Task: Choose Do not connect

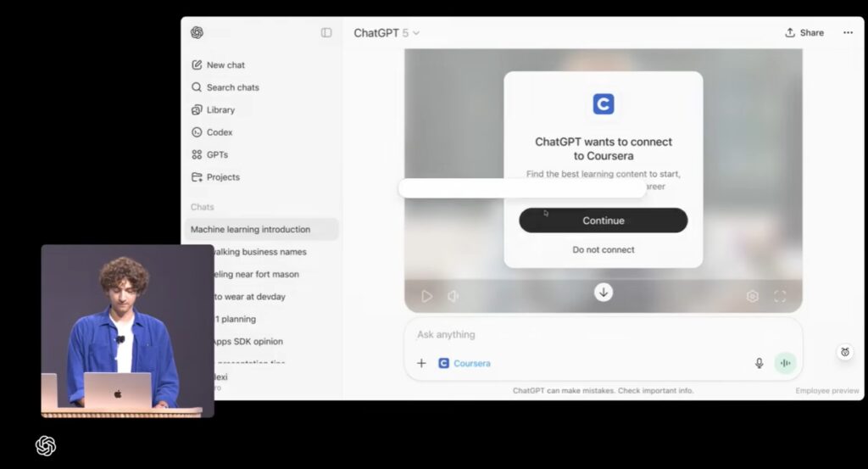Action: (604, 250)
